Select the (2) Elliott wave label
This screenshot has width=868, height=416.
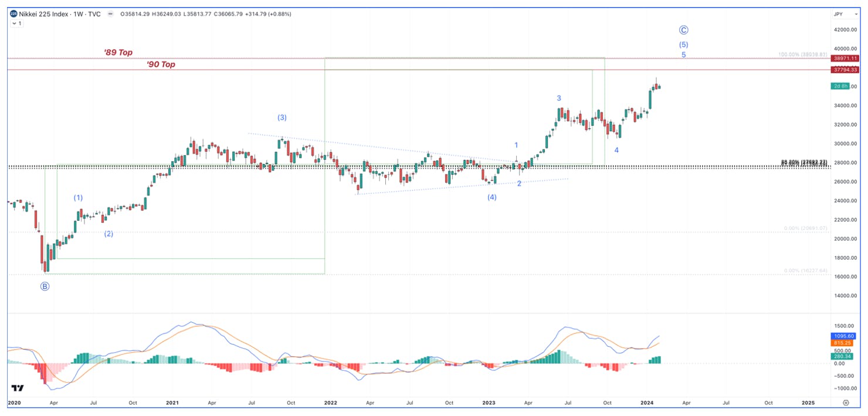point(109,234)
